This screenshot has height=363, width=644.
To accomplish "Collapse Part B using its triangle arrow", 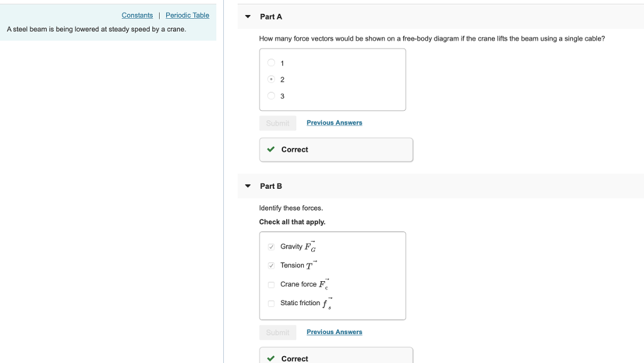I will [x=248, y=186].
